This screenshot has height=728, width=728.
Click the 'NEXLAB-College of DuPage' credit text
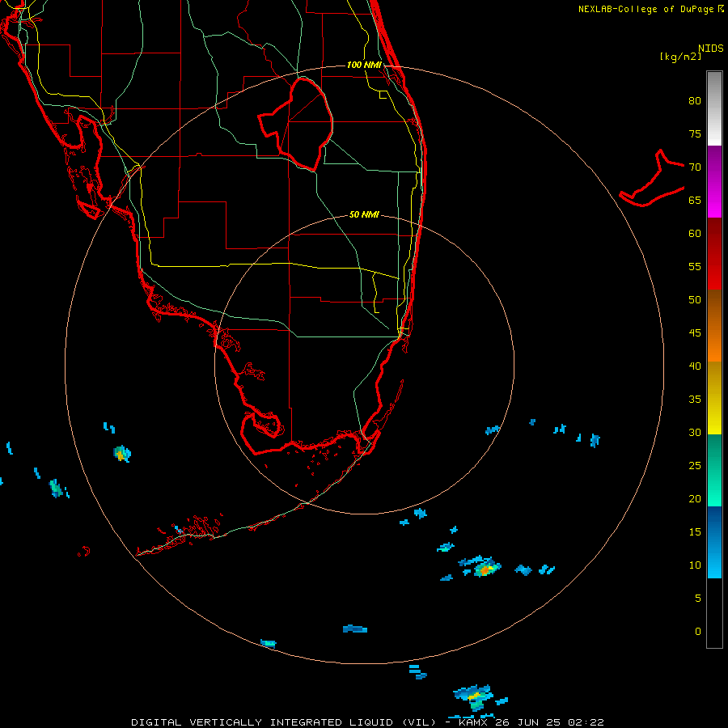645,9
